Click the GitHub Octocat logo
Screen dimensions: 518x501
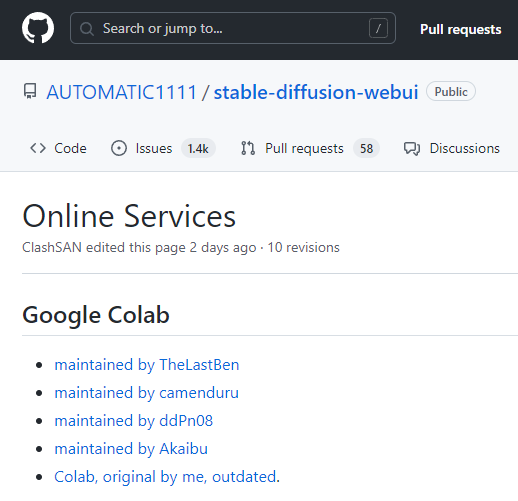click(38, 28)
